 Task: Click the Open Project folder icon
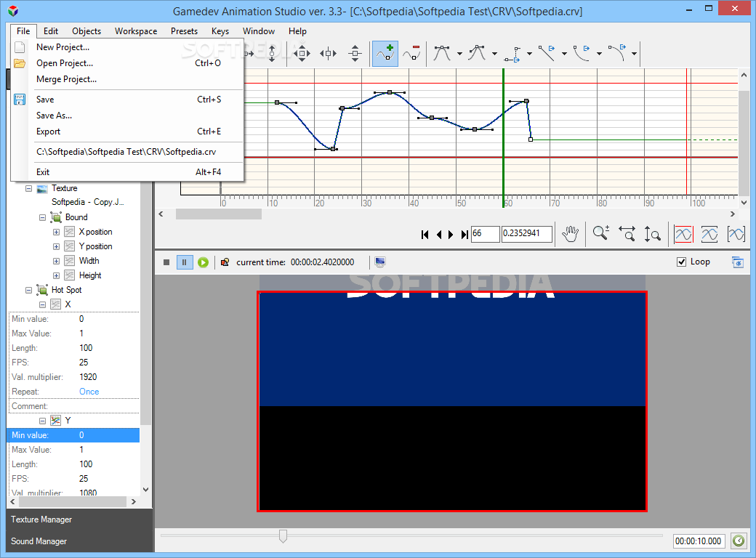[x=20, y=63]
